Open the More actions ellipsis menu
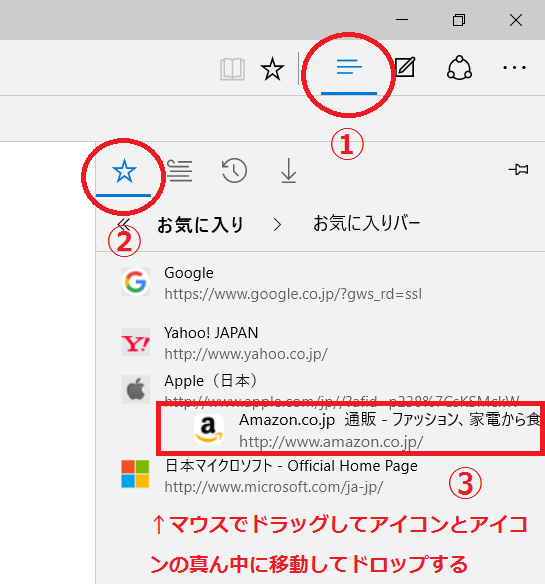This screenshot has height=584, width=545. click(x=514, y=68)
